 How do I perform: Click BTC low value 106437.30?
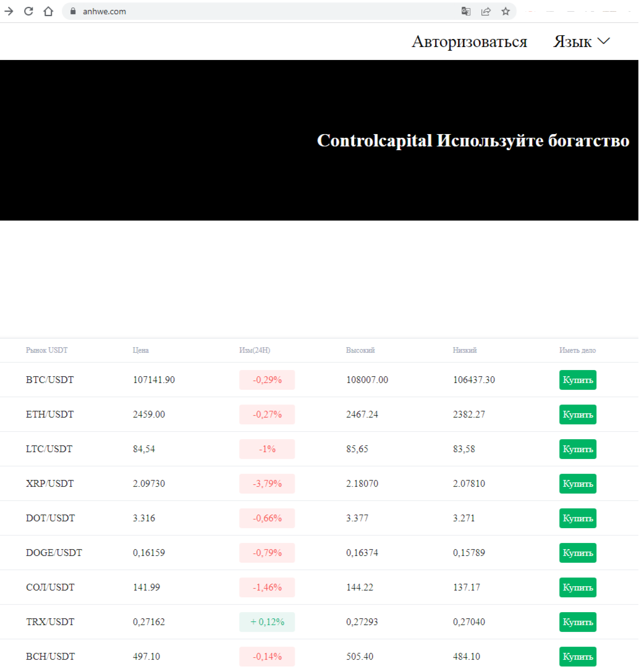(474, 380)
